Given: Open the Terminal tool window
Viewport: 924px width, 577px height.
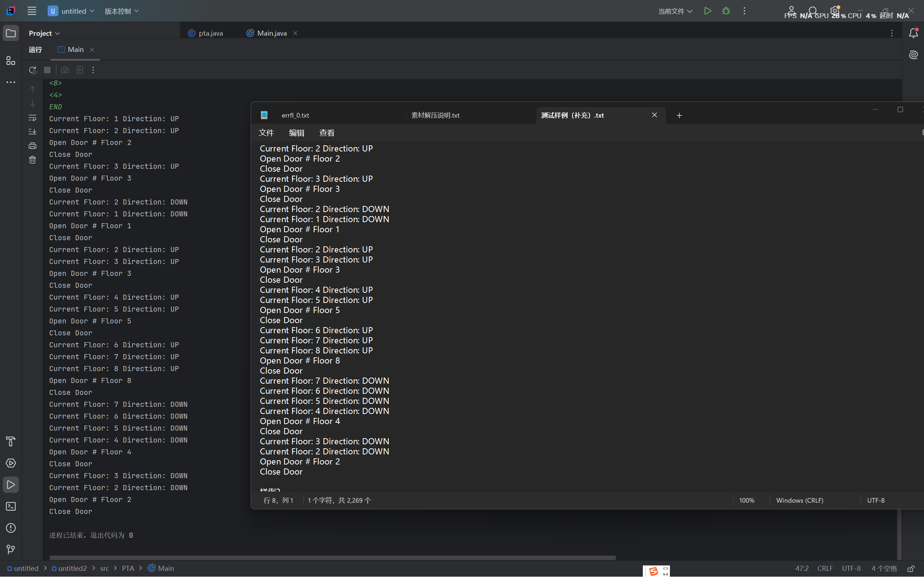Looking at the screenshot, I should [x=11, y=506].
